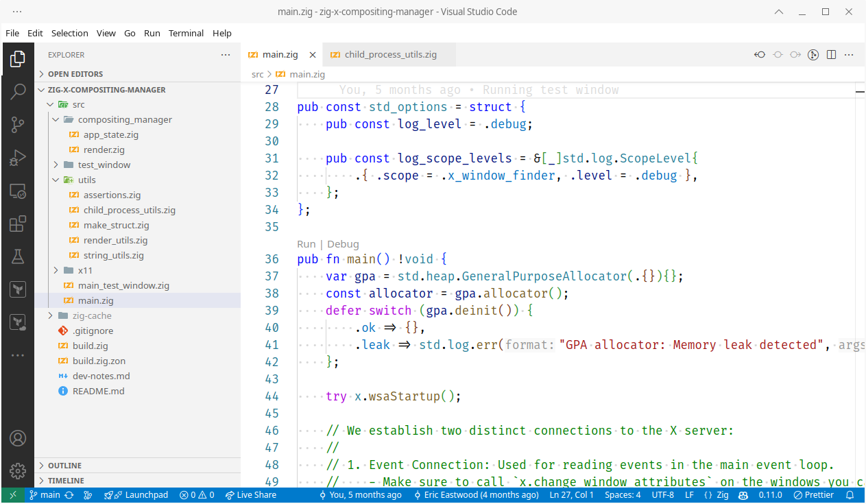The height and width of the screenshot is (504, 866).
Task: Open the Search view in activity bar
Action: tap(18, 92)
